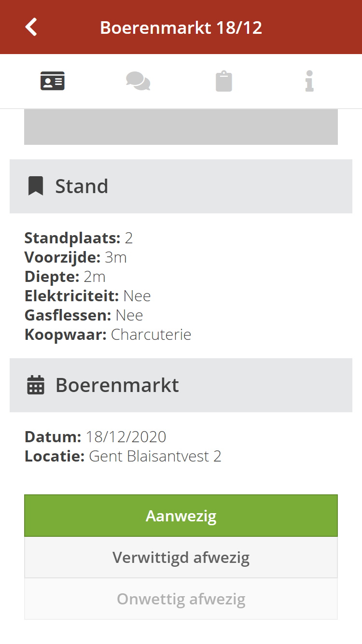
Task: Click the Elektriciteit field row
Action: coord(87,296)
